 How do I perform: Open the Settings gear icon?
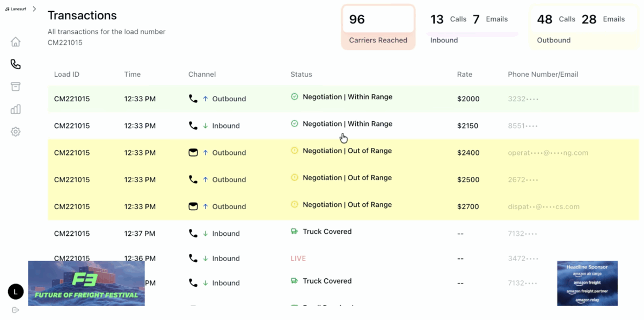(16, 132)
